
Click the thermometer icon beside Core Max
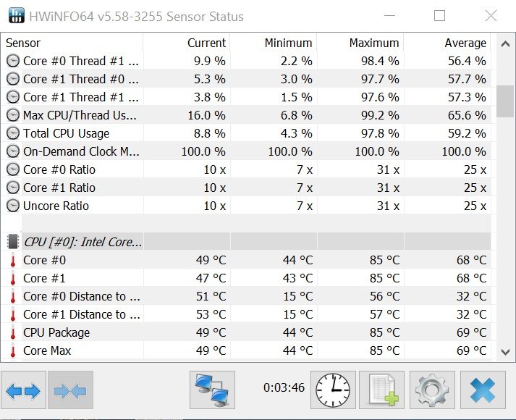tap(13, 350)
